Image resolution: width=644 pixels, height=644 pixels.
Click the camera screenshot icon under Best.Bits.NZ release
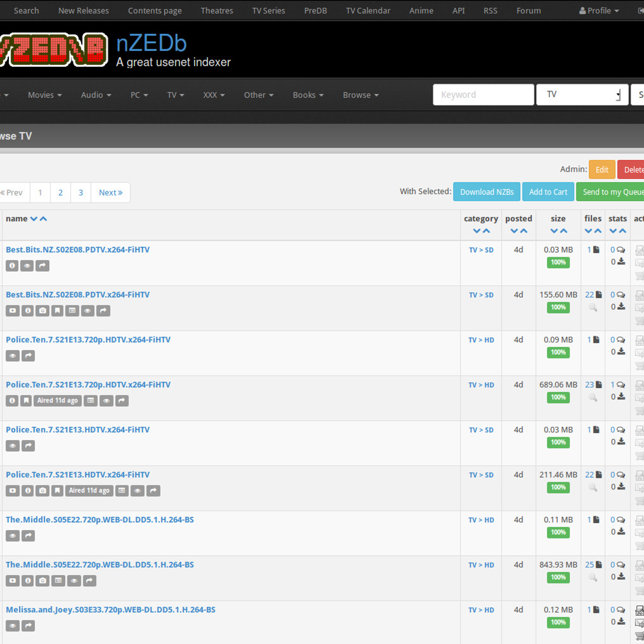[43, 311]
